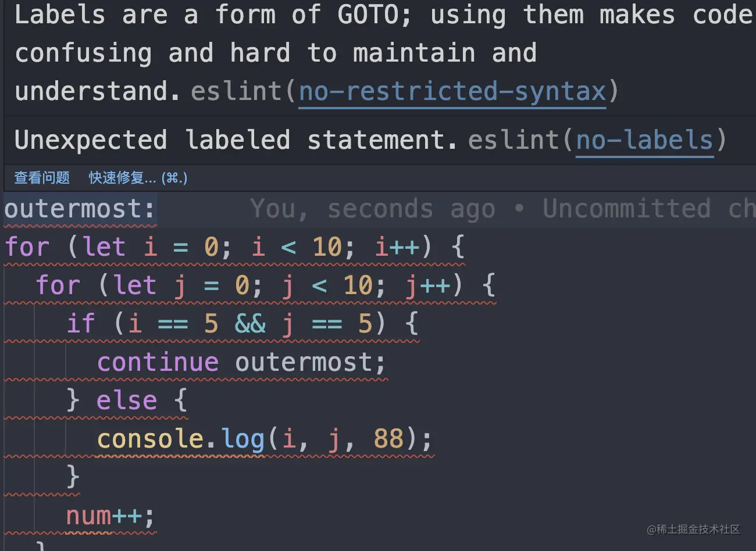The width and height of the screenshot is (756, 551).
Task: Click the "Unexpected labeled statement." message text
Action: [236, 140]
